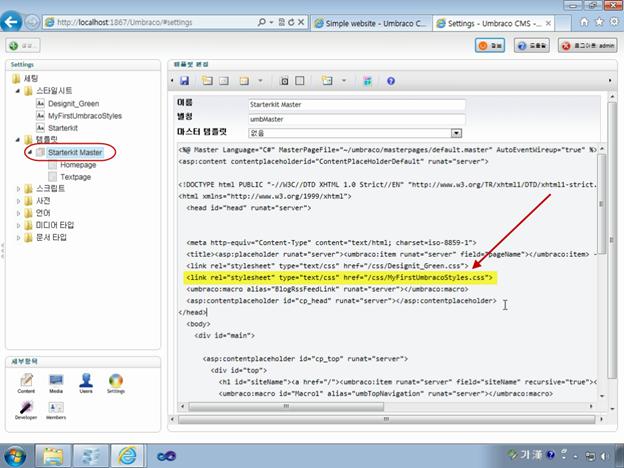This screenshot has width=624, height=468.
Task: Select the Textpage template
Action: coord(76,177)
